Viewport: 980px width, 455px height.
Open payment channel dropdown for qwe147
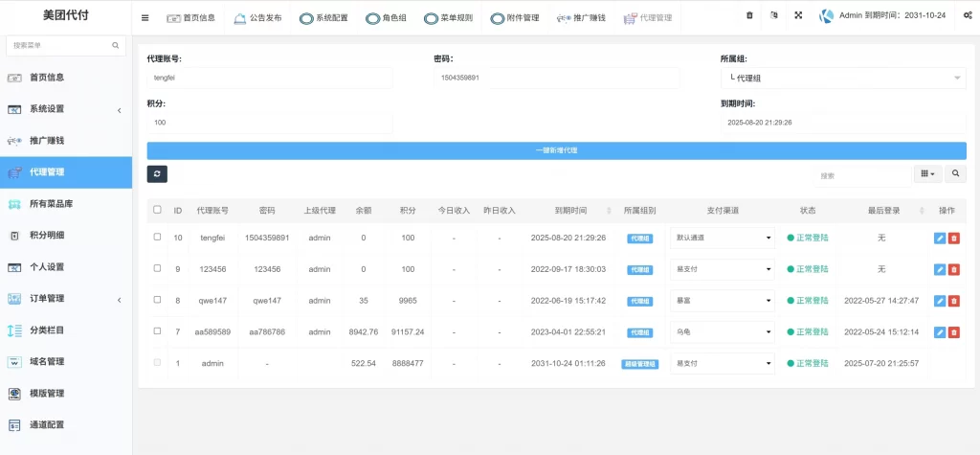point(724,301)
